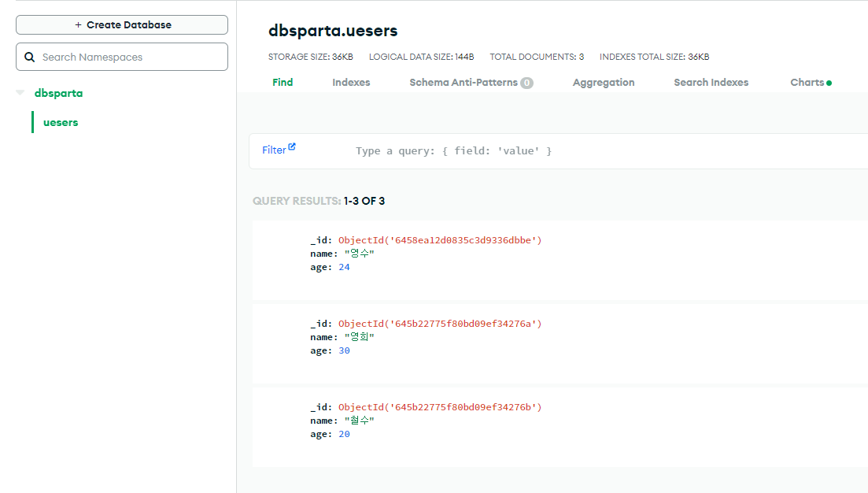
Task: Open the Aggregation tab
Action: coord(604,83)
